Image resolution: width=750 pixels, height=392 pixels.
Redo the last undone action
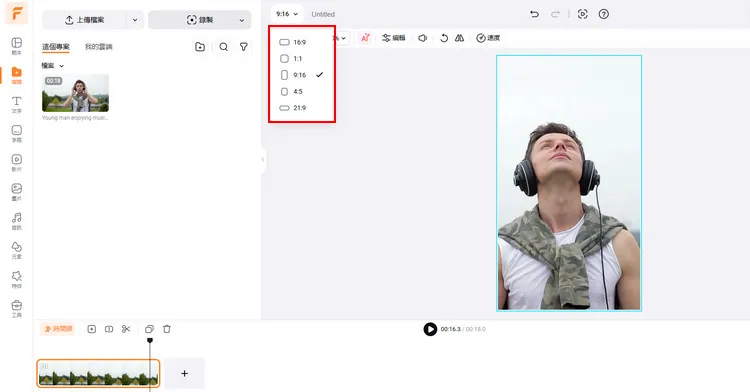coord(555,14)
